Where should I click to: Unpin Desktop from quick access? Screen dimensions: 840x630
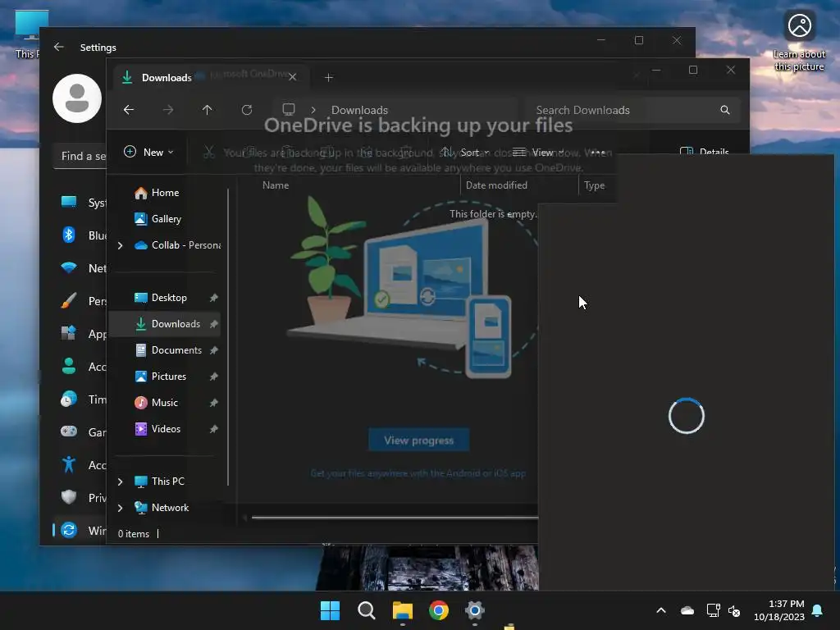(214, 297)
